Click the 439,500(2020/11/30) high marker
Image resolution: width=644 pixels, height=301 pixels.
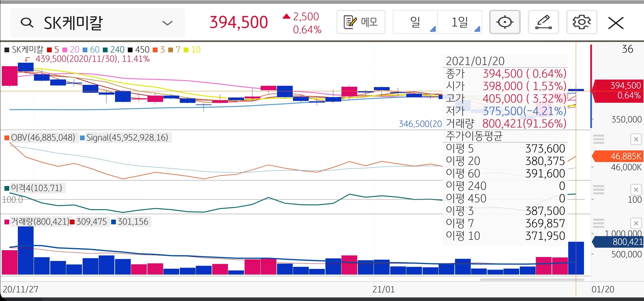[x=92, y=59]
